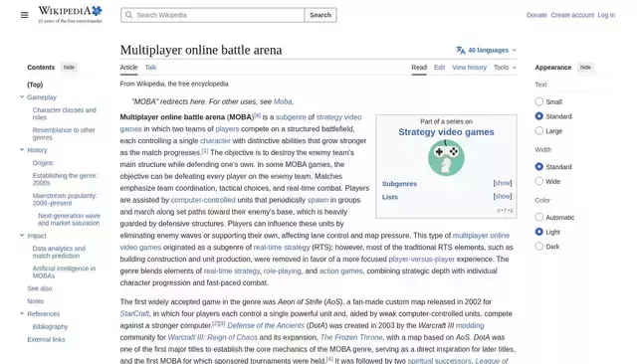Click the search magnifier icon

(129, 15)
